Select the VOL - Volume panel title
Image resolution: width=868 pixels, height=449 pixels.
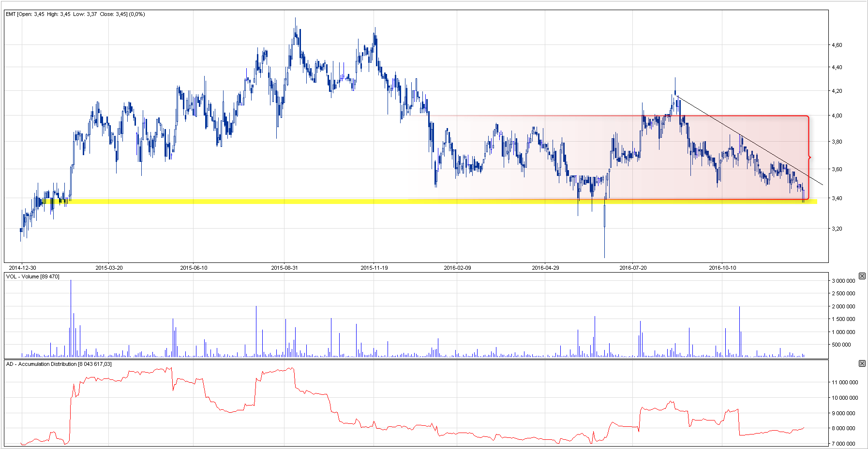tap(32, 276)
